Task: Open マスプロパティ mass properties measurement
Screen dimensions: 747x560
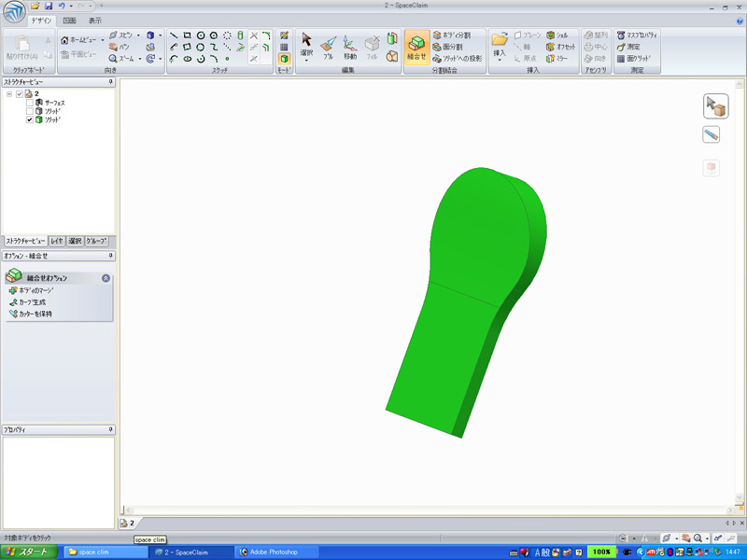Action: (633, 35)
